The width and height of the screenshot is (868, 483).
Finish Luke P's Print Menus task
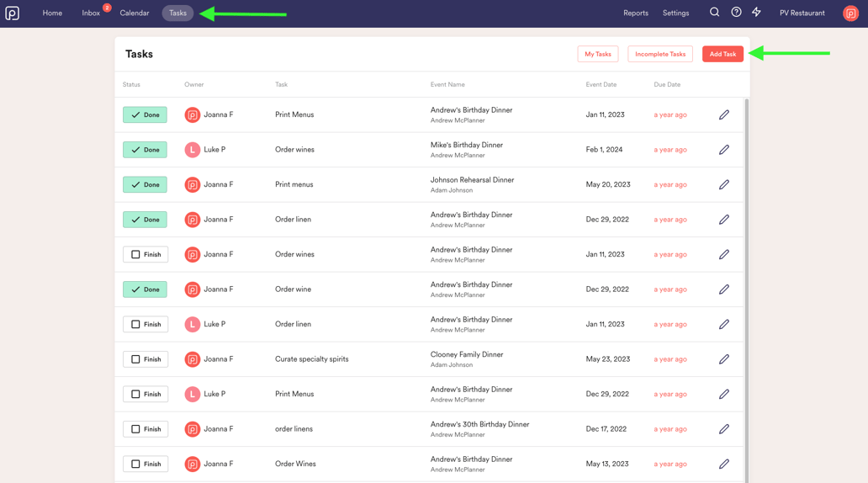(x=146, y=394)
